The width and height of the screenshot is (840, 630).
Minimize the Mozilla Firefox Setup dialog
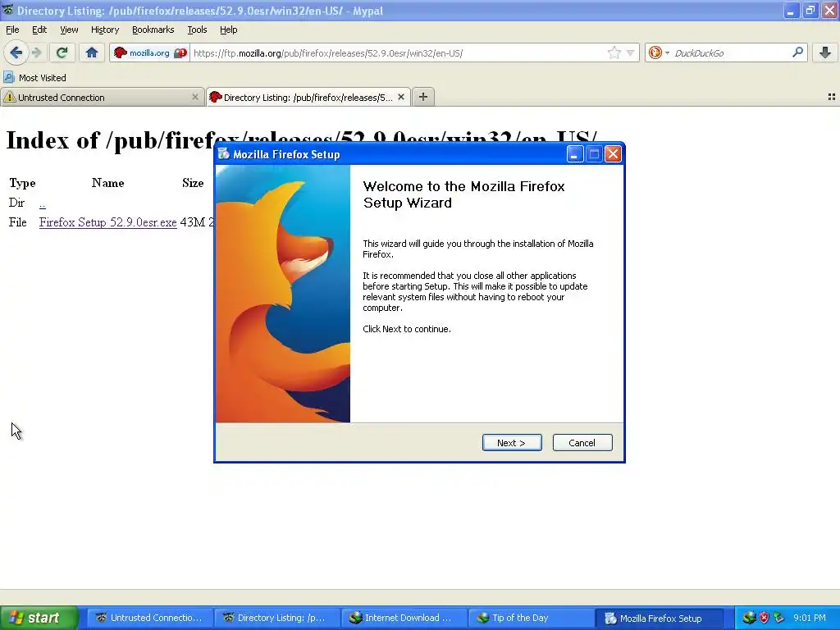click(x=574, y=154)
